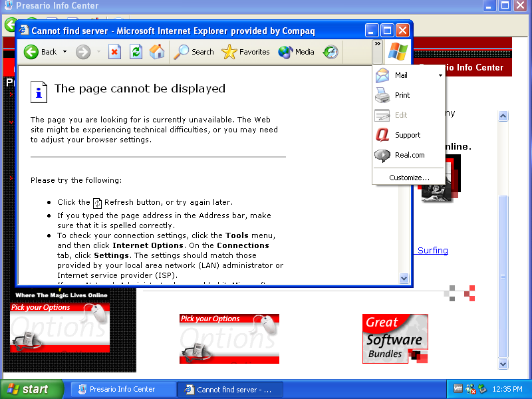Open the Media globe button

pos(296,52)
